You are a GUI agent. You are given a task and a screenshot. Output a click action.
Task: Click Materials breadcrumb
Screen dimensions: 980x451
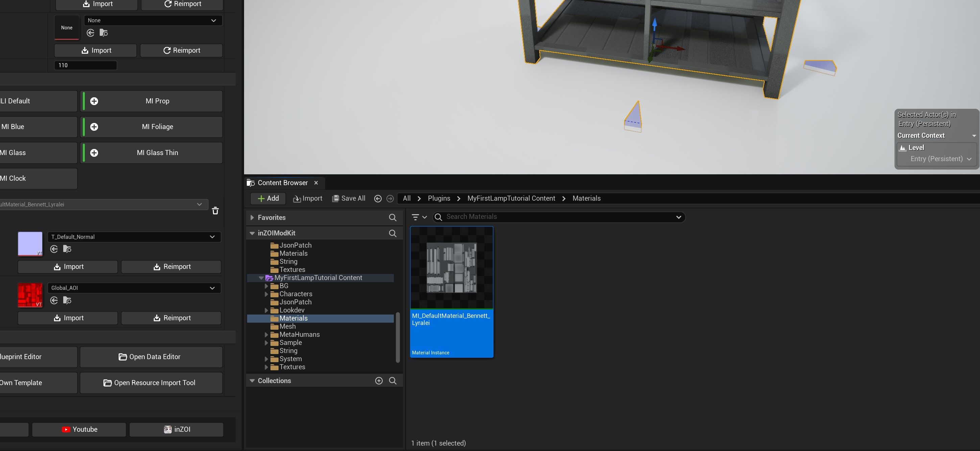586,199
